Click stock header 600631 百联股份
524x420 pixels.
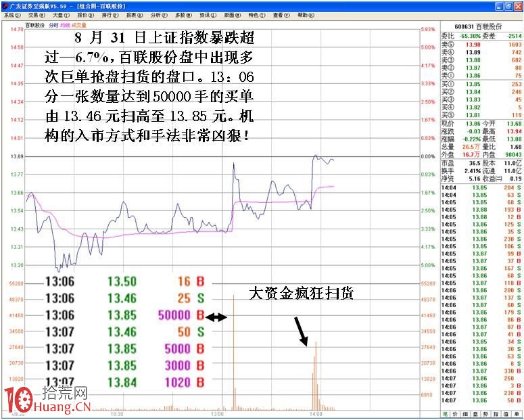[x=478, y=26]
